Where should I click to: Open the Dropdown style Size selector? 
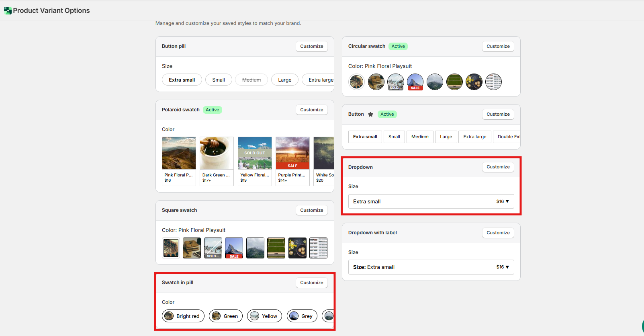click(431, 201)
